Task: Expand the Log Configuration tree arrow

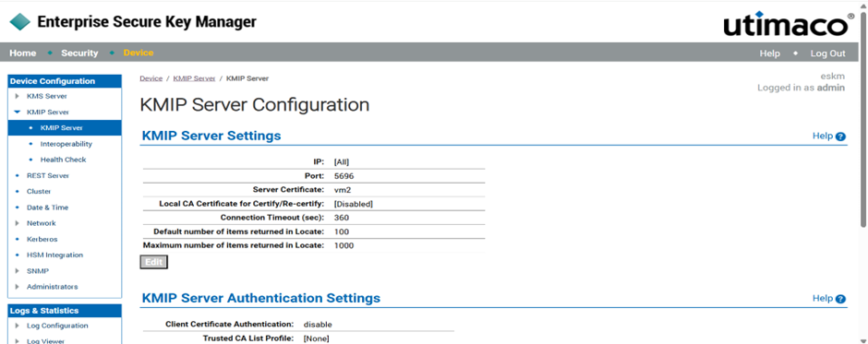Action: tap(18, 326)
